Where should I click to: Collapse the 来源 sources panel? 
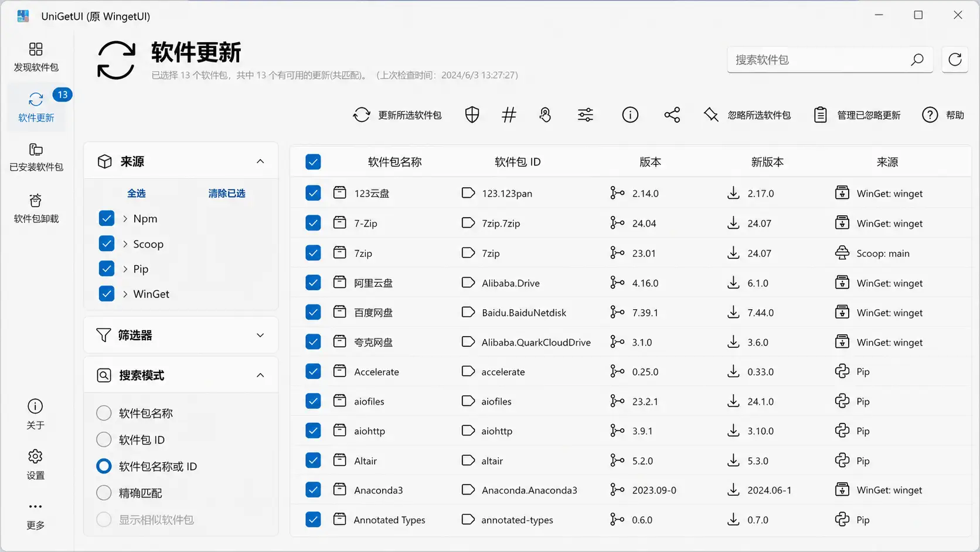pos(260,161)
